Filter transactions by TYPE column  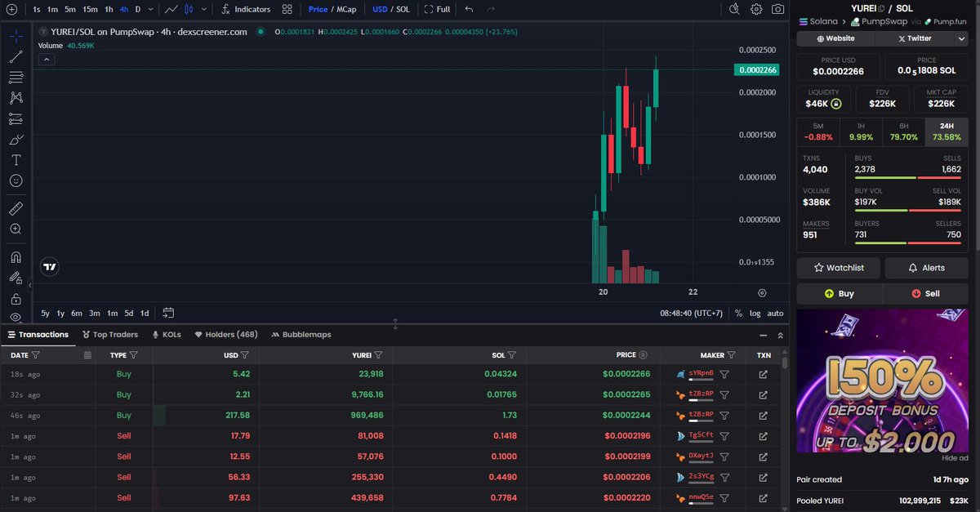tap(133, 355)
